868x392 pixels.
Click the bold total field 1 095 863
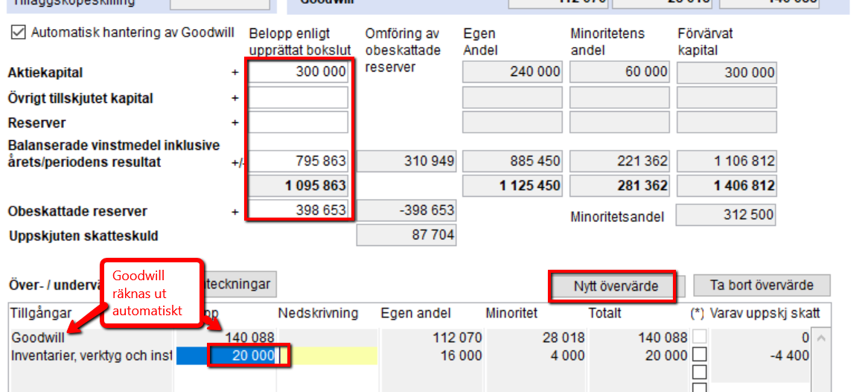[x=298, y=186]
